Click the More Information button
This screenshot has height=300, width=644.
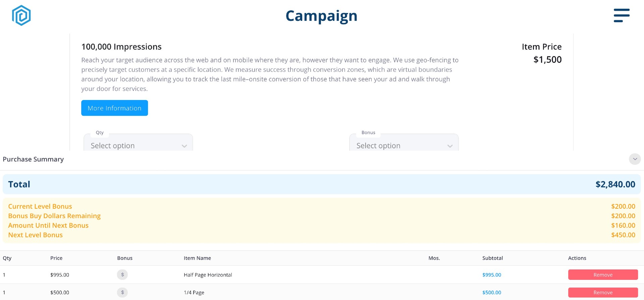point(114,108)
